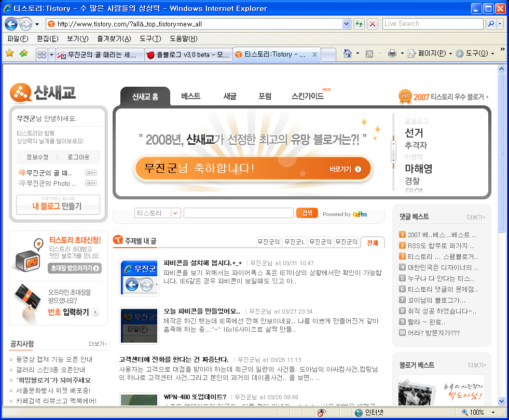Screen dimensions: 509x420
Task: Open the 도구(O) gear menu
Action: (475, 53)
